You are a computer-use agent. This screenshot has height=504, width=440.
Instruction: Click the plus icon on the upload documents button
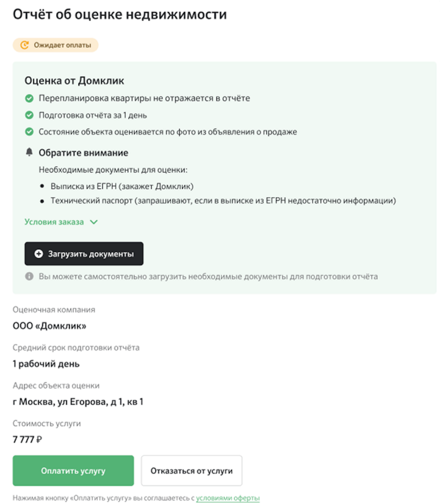[39, 254]
